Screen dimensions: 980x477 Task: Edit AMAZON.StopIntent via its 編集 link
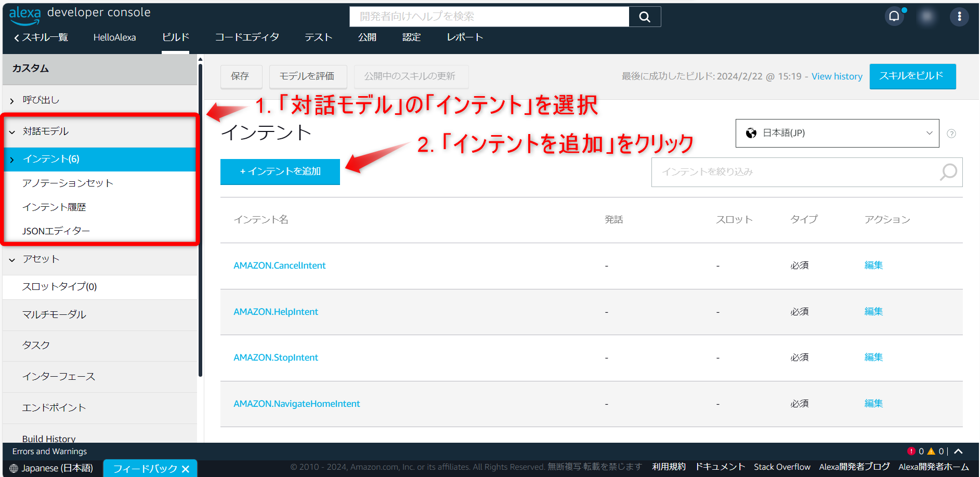873,357
